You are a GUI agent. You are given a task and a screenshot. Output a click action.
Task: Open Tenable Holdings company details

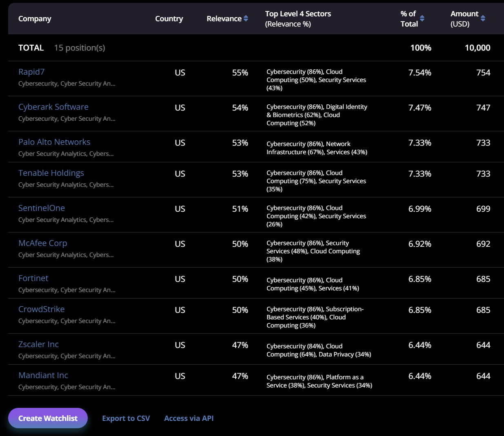pos(51,173)
